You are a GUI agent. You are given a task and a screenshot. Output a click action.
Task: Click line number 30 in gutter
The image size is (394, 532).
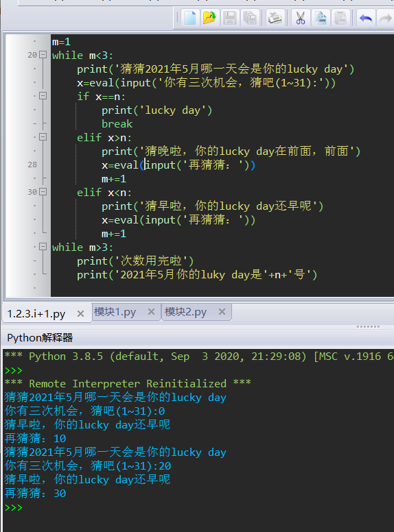[x=32, y=192]
